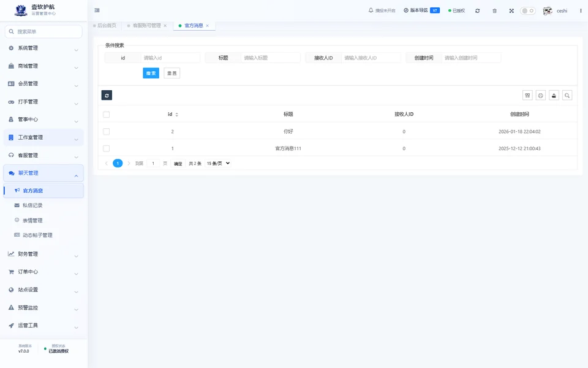Image resolution: width=588 pixels, height=368 pixels.
Task: Open 版本导航 version navigation
Action: pos(421,10)
